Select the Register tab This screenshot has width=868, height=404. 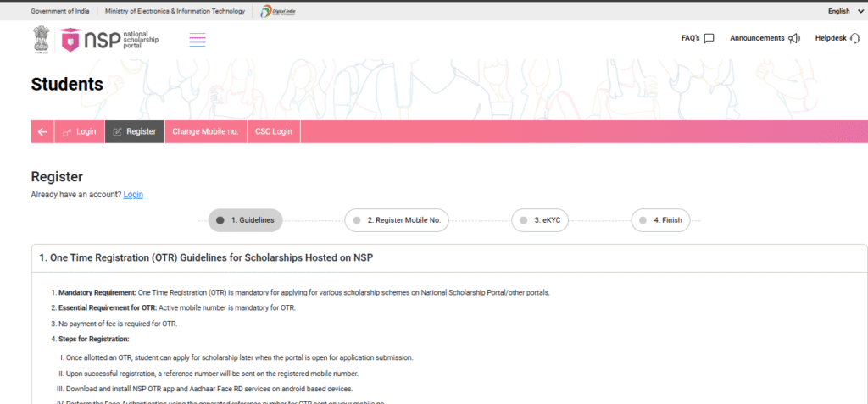click(135, 132)
